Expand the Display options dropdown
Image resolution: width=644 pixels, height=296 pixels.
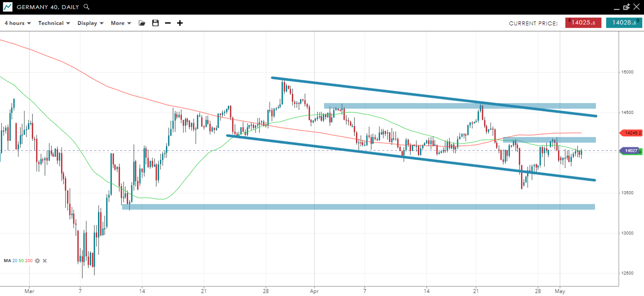(x=90, y=23)
